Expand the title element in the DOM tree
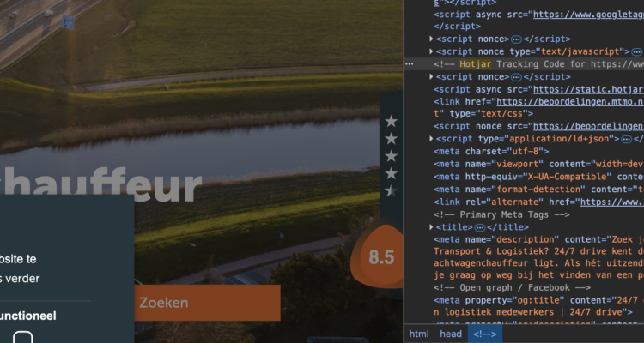Screen dimensions: 644x343 431,227
